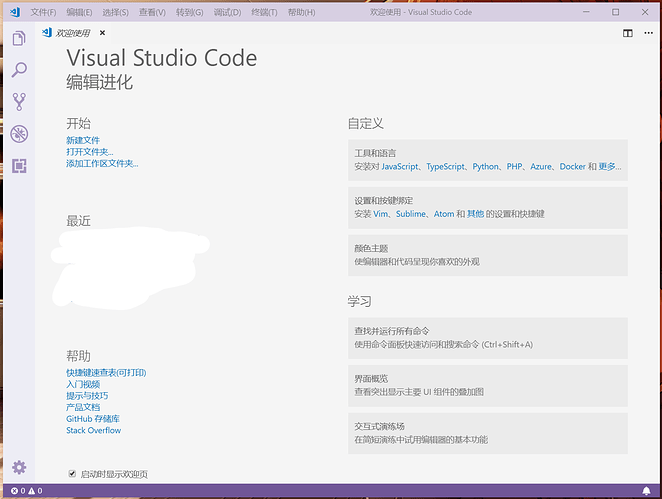The image size is (662, 499).
Task: Install PHP support via its link
Action: (514, 167)
